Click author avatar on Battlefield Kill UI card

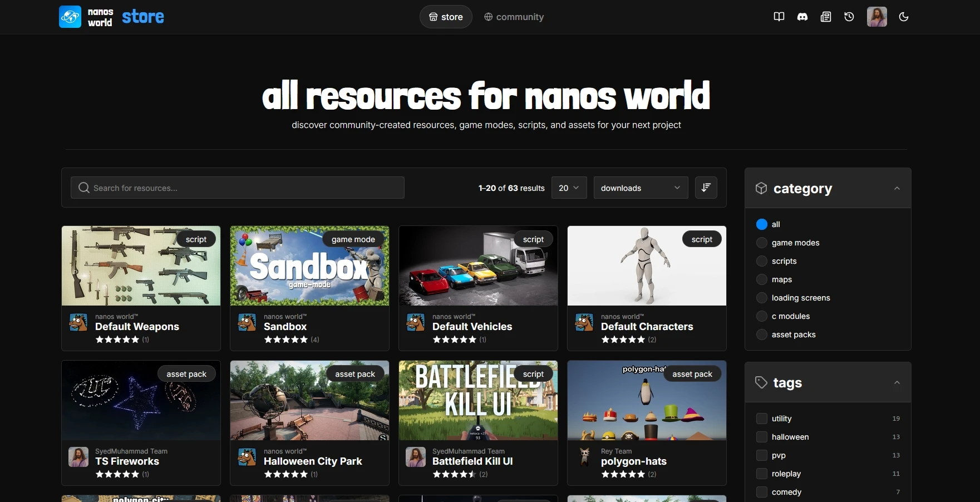click(x=416, y=457)
